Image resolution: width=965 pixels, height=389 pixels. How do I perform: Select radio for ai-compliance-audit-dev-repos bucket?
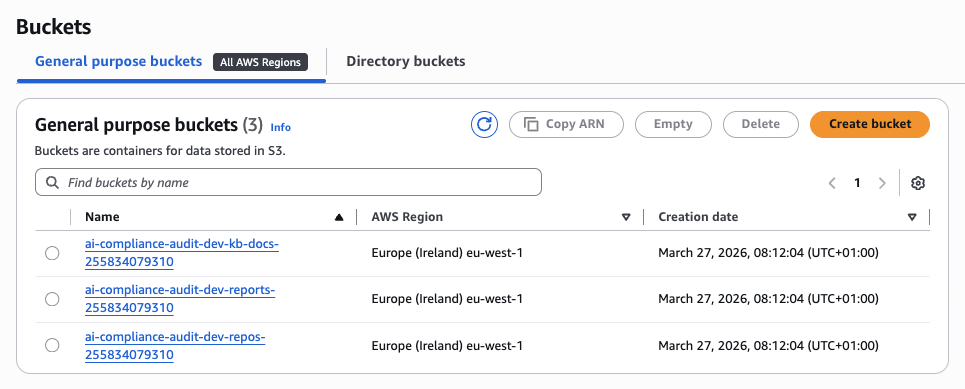point(52,345)
